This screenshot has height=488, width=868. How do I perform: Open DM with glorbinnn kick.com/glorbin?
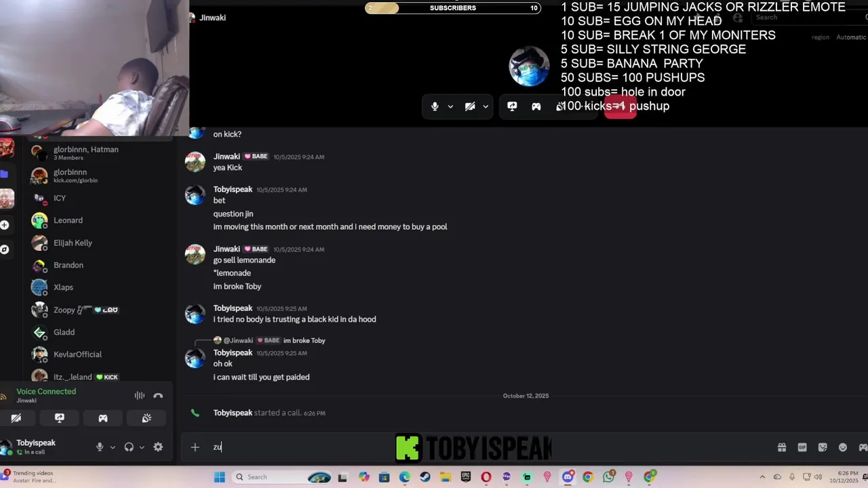point(100,176)
